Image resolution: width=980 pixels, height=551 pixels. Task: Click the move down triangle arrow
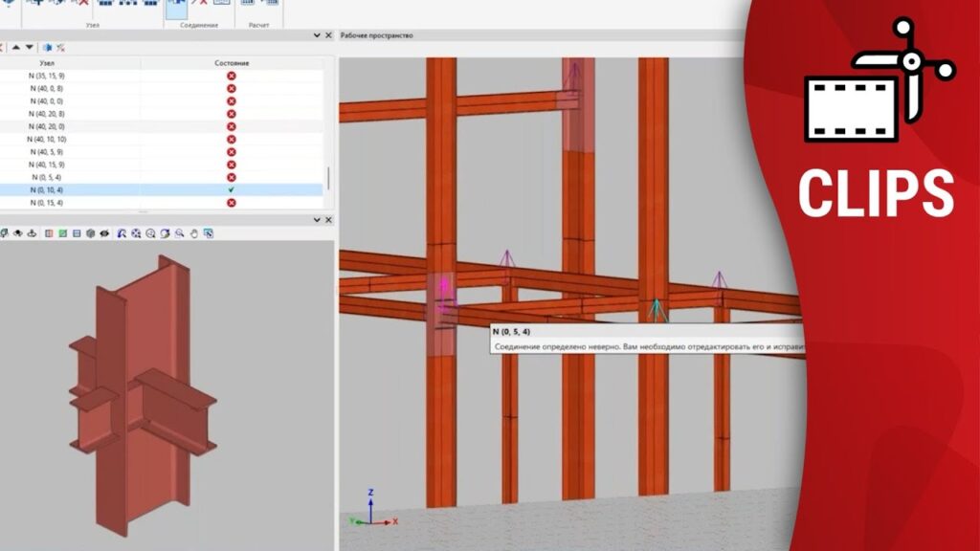click(x=30, y=47)
